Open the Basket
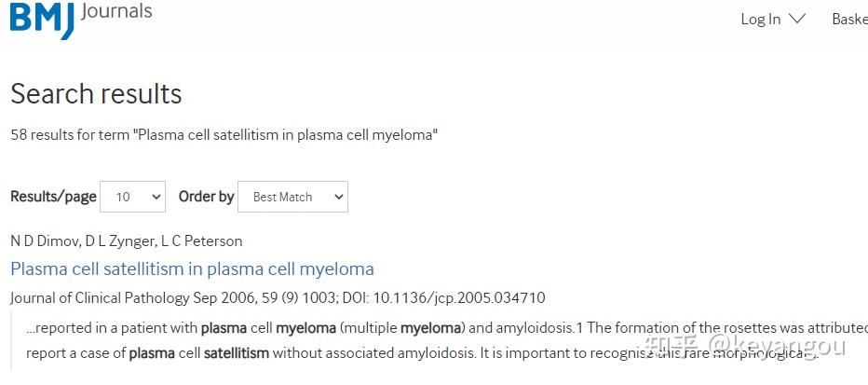 (x=849, y=19)
